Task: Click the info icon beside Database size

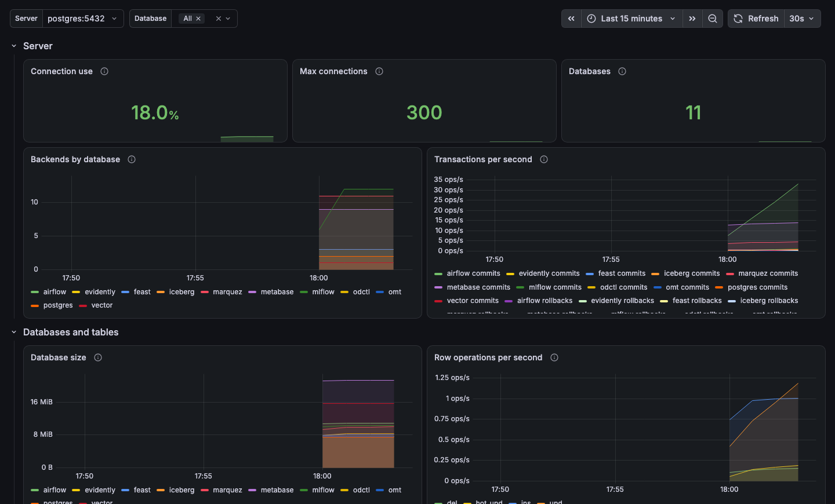Action: pos(98,357)
